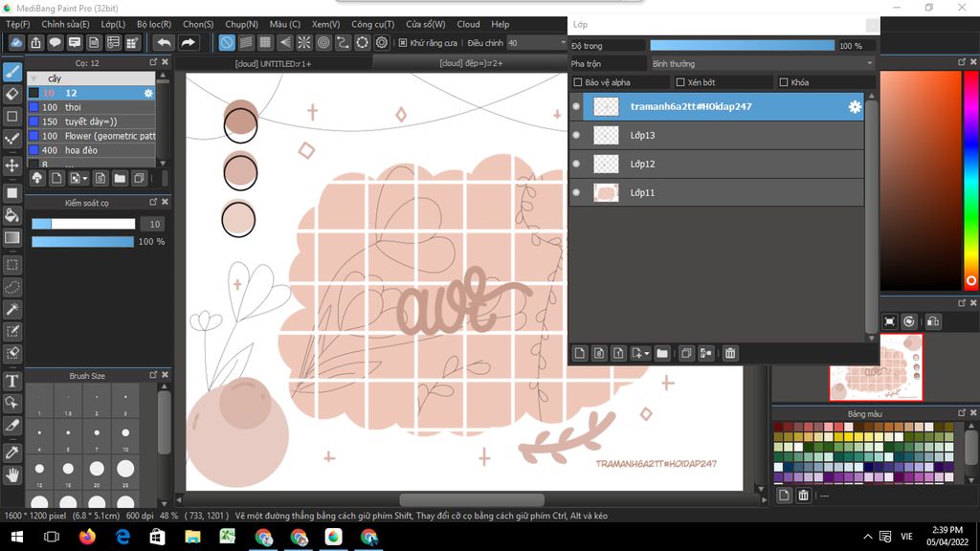Select the hoa đèo brush
This screenshot has width=980, height=551.
coord(91,150)
